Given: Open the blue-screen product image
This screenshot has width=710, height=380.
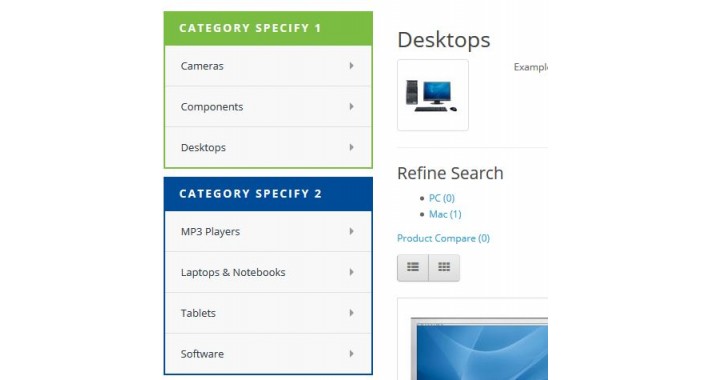Looking at the screenshot, I should [x=479, y=349].
